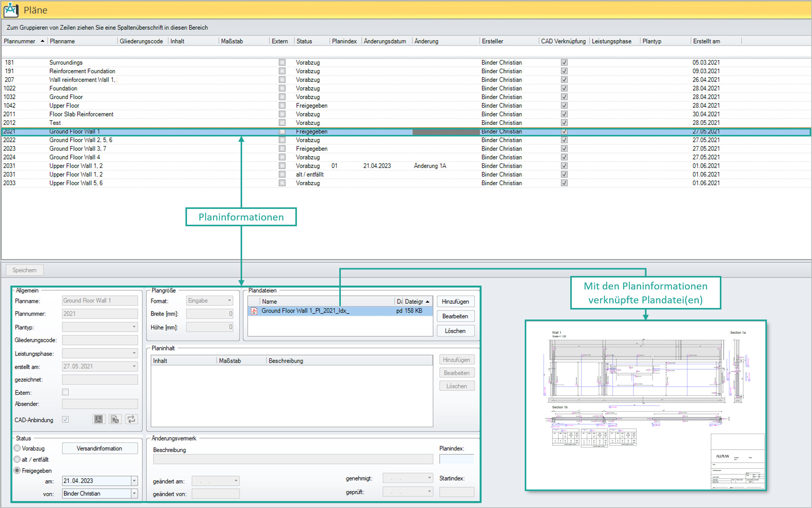Click the Versandinformation button
This screenshot has width=812, height=508.
coord(99,448)
